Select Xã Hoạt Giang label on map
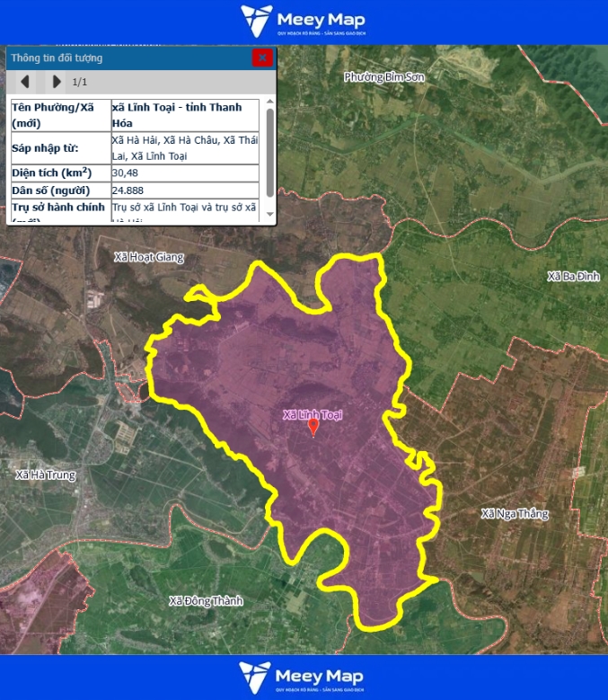The height and width of the screenshot is (700, 608). 148,257
